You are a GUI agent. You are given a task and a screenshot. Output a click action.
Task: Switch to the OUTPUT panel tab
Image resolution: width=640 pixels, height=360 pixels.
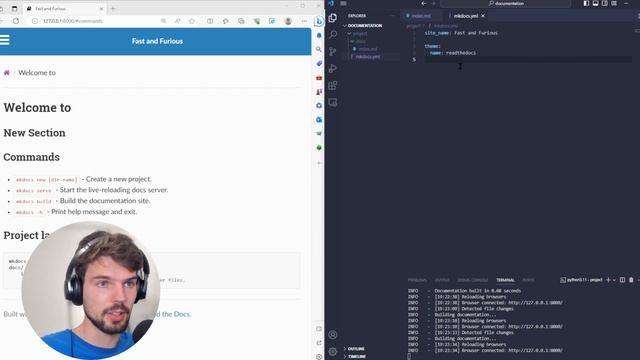[x=442, y=280]
